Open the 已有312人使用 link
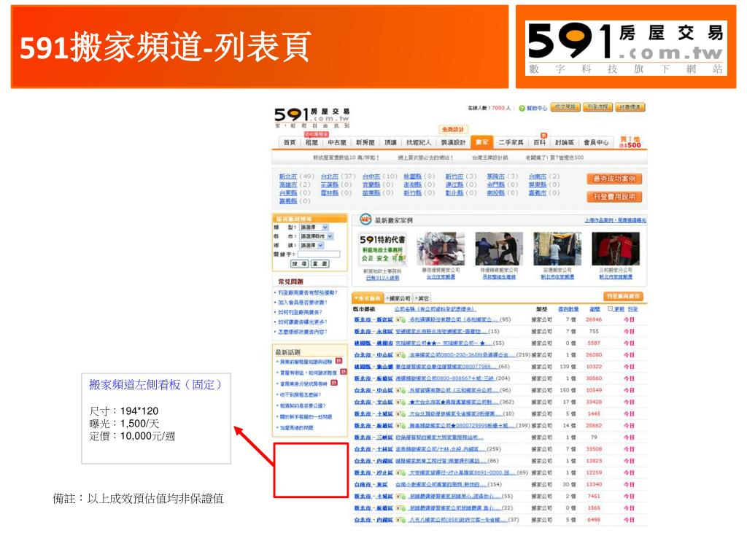This screenshot has width=747, height=560. [382, 278]
